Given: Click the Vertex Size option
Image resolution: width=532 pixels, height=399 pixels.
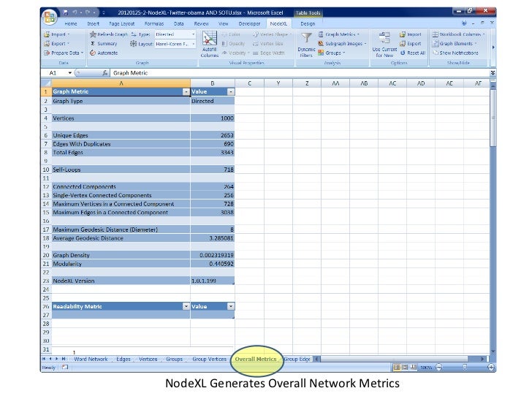Looking at the screenshot, I should pos(268,43).
